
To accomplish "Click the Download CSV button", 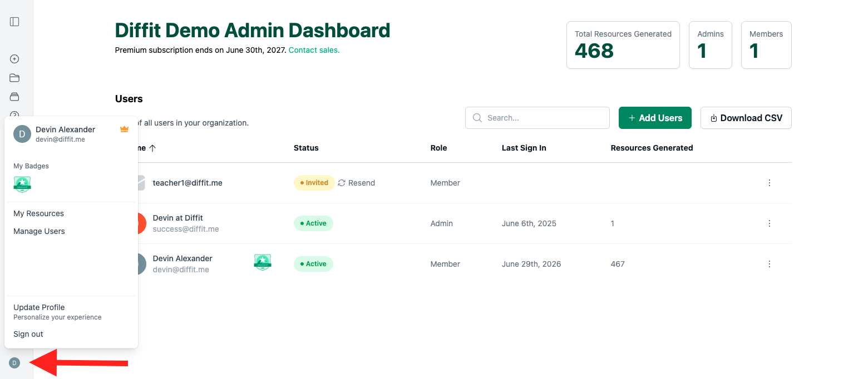I will pyautogui.click(x=746, y=118).
